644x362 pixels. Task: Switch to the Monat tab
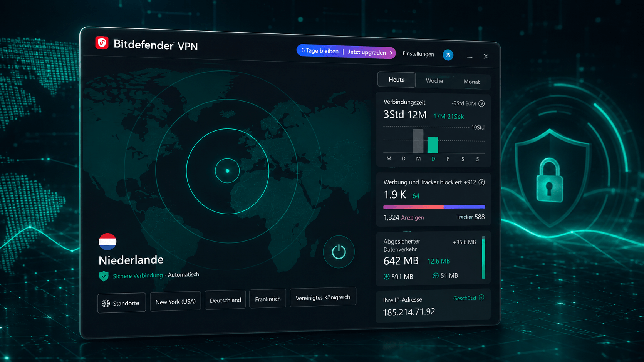tap(471, 82)
